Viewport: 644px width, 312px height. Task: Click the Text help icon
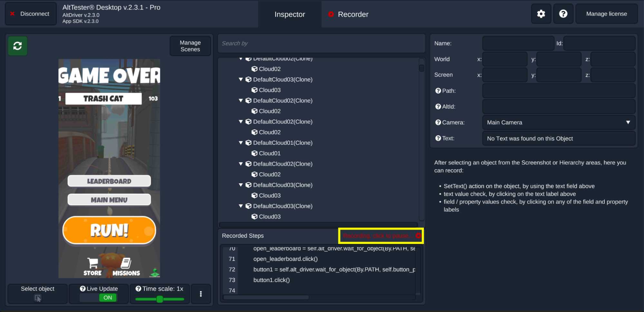[x=438, y=138]
